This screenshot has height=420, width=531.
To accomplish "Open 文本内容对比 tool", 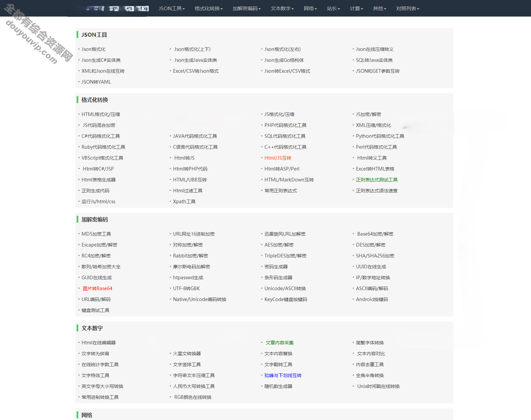I will [371, 354].
